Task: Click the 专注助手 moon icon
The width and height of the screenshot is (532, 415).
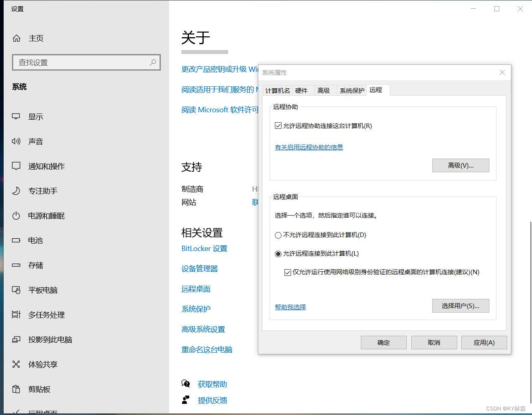Action: pyautogui.click(x=16, y=191)
